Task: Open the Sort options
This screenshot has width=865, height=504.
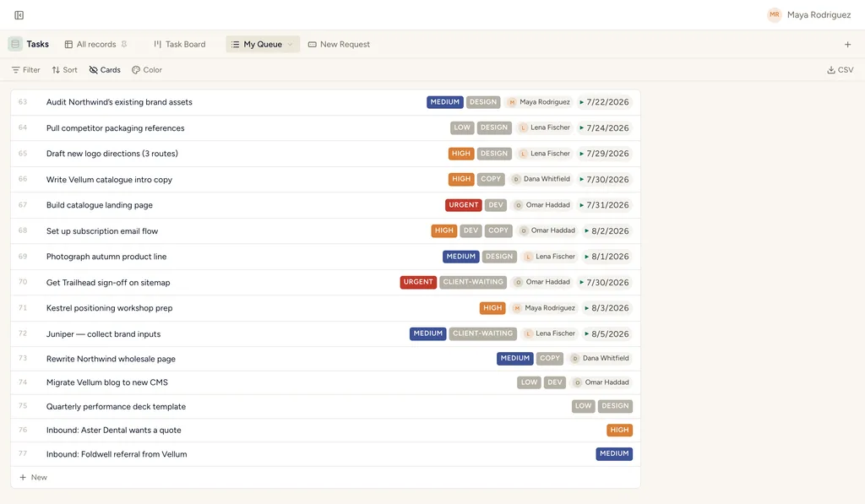Action: pyautogui.click(x=64, y=70)
